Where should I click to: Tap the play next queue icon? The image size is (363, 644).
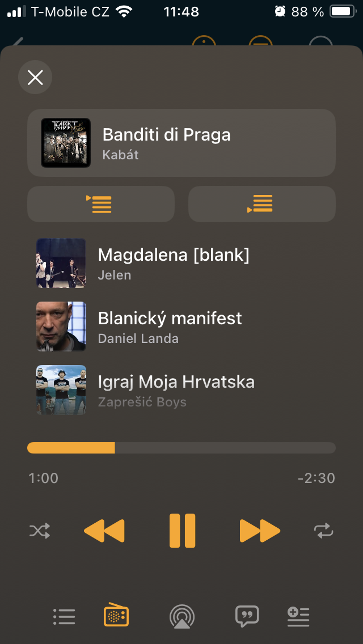[101, 204]
